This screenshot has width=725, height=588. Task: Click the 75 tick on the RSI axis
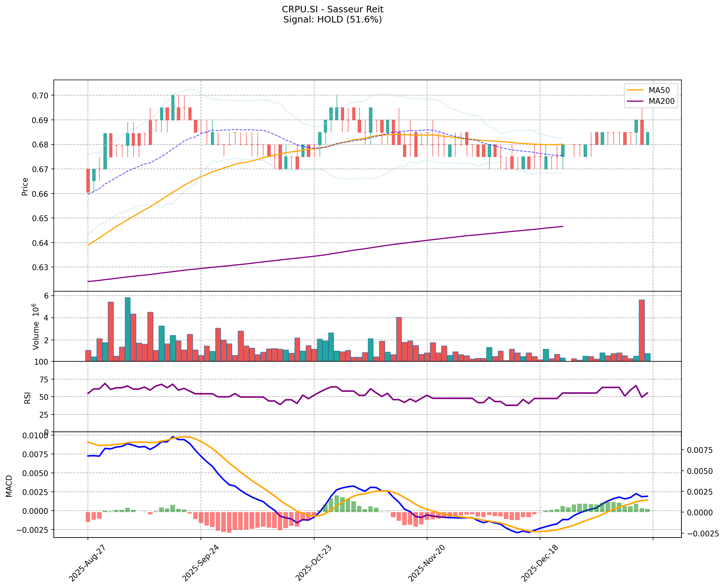click(x=44, y=380)
